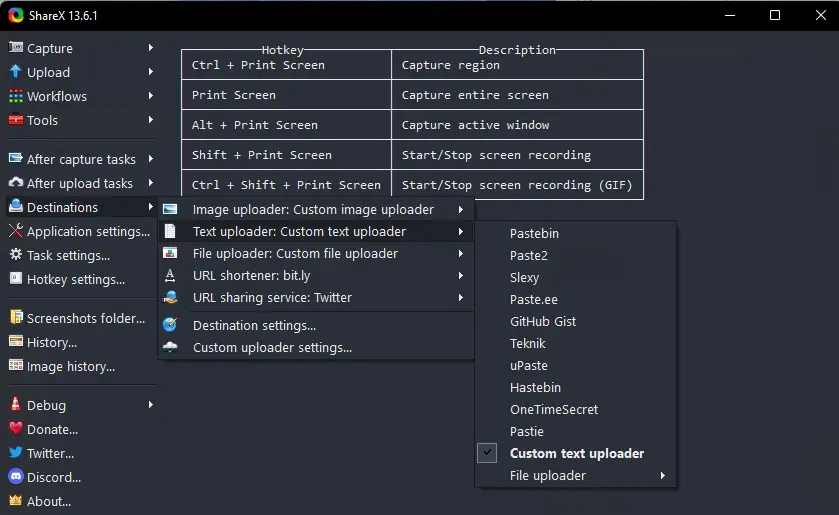
Task: Expand the After upload tasks arrow
Action: [151, 183]
